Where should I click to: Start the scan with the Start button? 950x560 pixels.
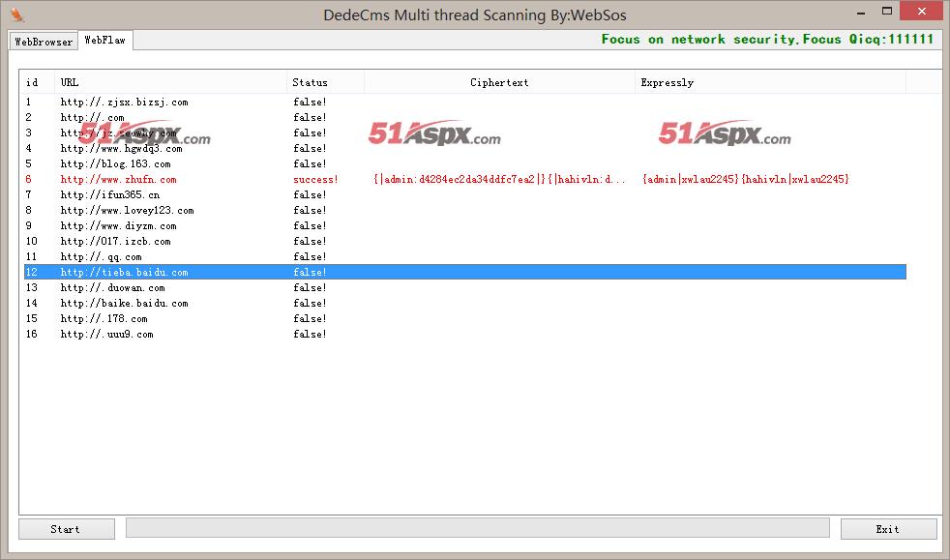click(67, 529)
